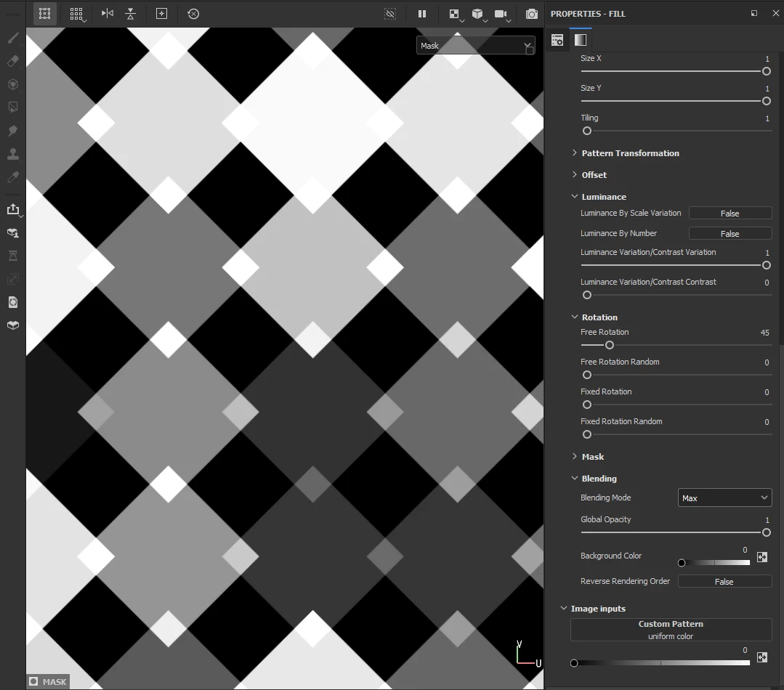The image size is (784, 690).
Task: Open the video camera selection menu
Action: pos(501,14)
